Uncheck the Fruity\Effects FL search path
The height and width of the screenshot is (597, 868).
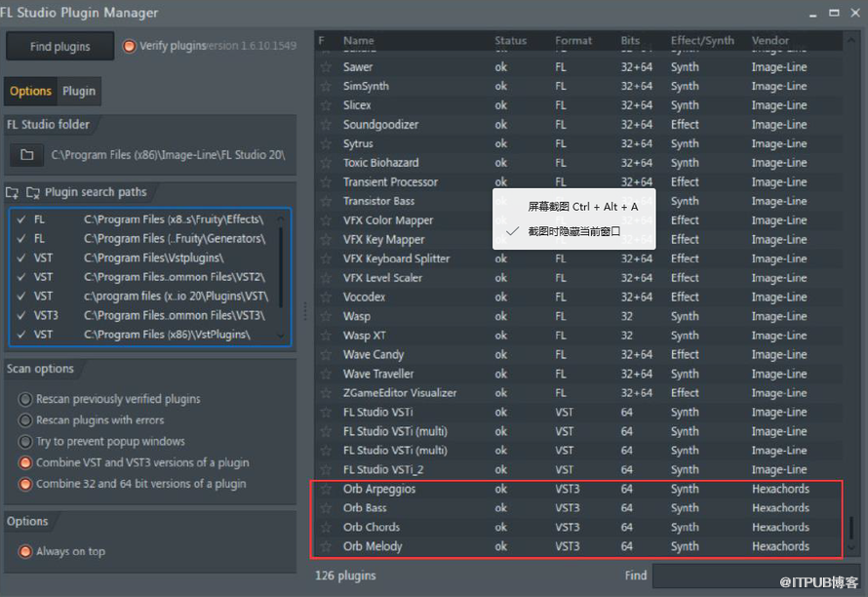point(21,219)
